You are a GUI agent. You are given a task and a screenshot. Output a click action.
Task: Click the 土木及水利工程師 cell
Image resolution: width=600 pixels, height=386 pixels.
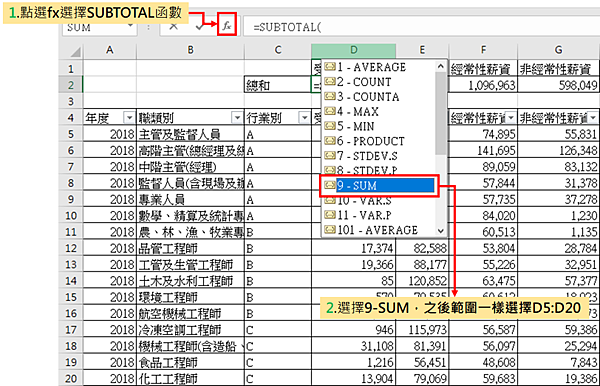point(190,281)
